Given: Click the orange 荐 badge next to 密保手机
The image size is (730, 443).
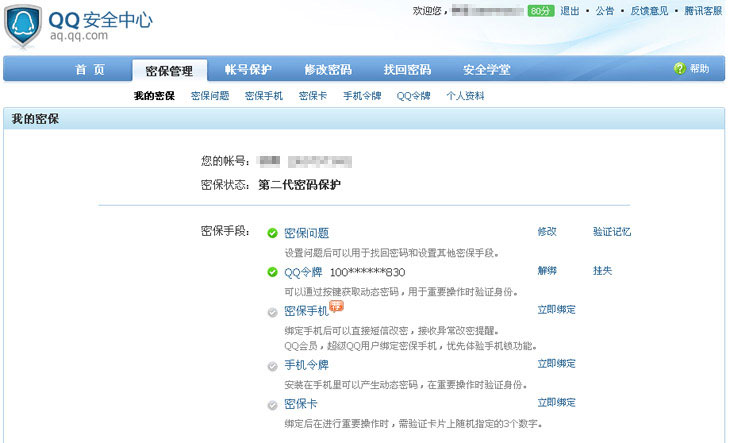Looking at the screenshot, I should (x=336, y=306).
